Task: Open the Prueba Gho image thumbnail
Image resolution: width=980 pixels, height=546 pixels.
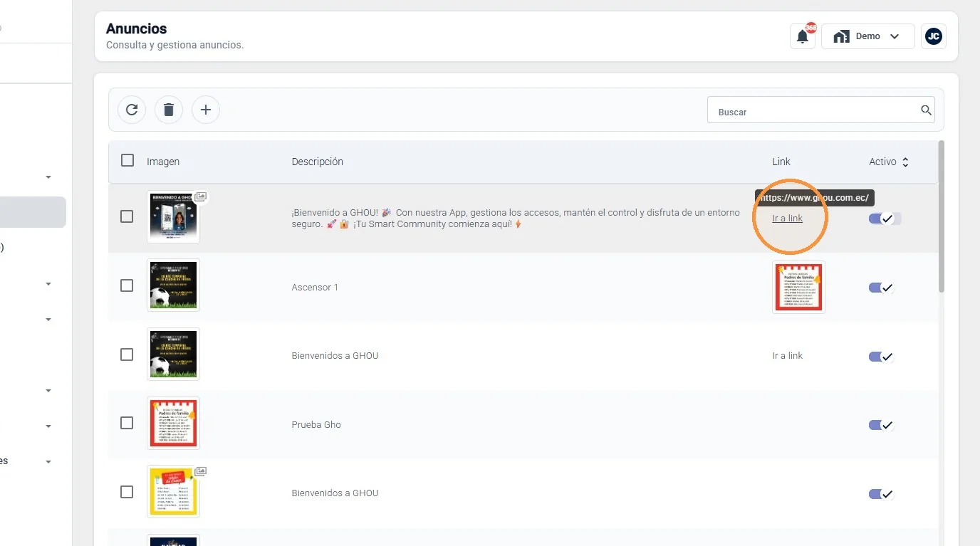Action: pyautogui.click(x=174, y=423)
